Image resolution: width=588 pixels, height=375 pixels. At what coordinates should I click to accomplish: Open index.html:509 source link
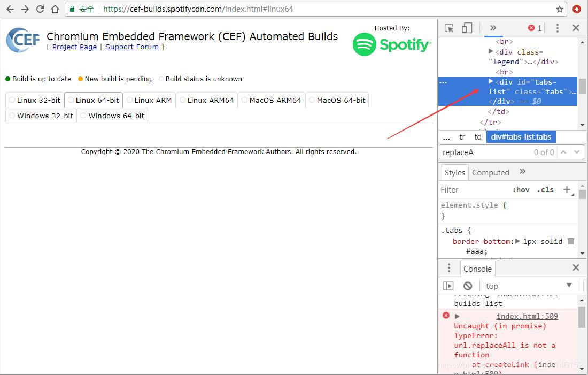pyautogui.click(x=527, y=317)
